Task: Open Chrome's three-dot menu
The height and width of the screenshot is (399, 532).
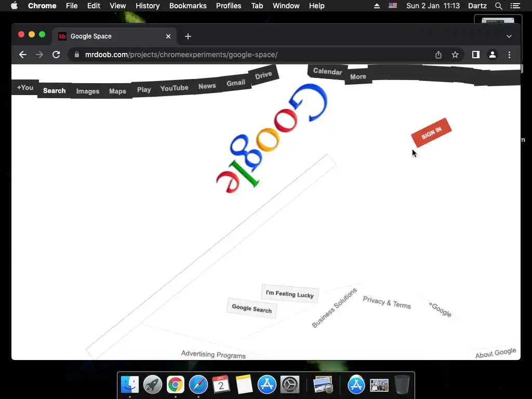Action: [x=509, y=55]
